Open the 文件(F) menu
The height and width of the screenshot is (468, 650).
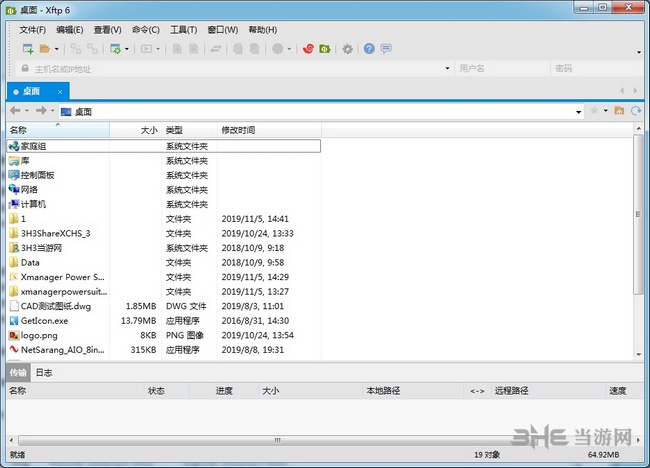32,30
